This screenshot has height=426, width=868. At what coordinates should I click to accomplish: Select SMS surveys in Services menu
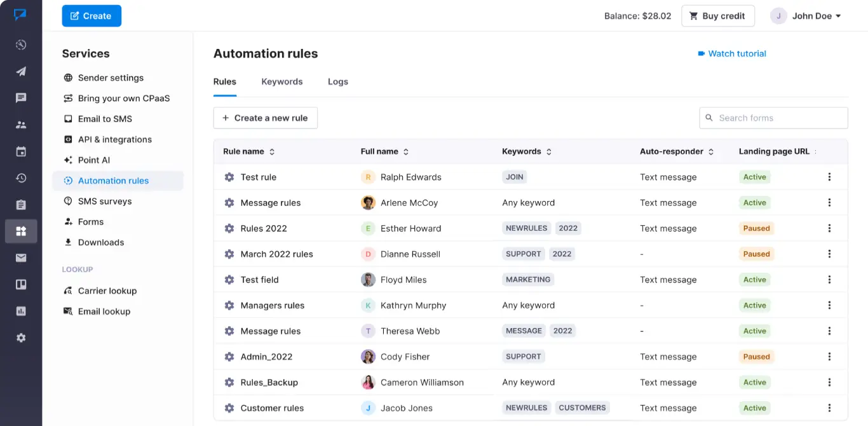[x=105, y=202]
